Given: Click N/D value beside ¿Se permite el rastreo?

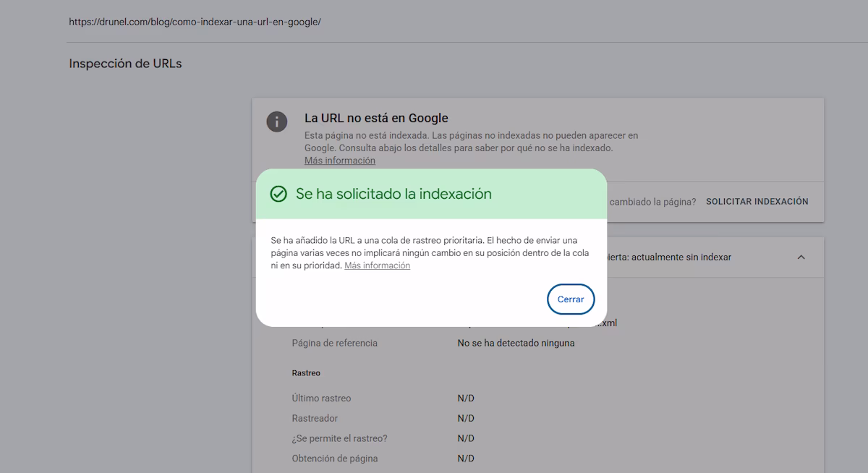Looking at the screenshot, I should 466,438.
